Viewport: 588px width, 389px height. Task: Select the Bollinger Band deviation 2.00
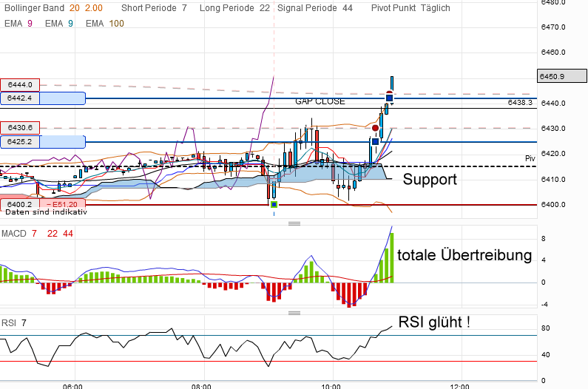pos(94,8)
